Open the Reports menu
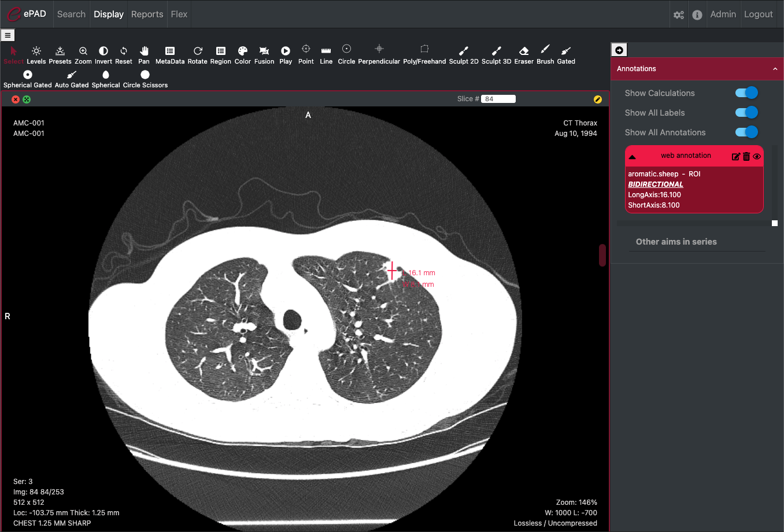784x532 pixels. (x=147, y=14)
